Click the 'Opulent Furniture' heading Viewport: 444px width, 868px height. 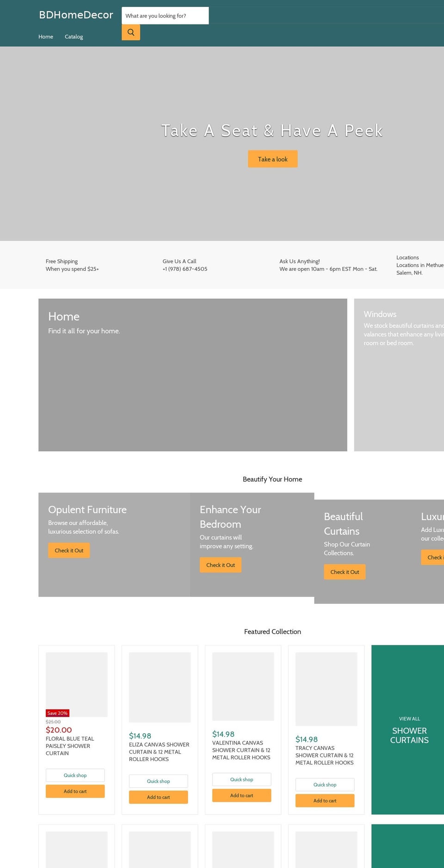(x=87, y=510)
